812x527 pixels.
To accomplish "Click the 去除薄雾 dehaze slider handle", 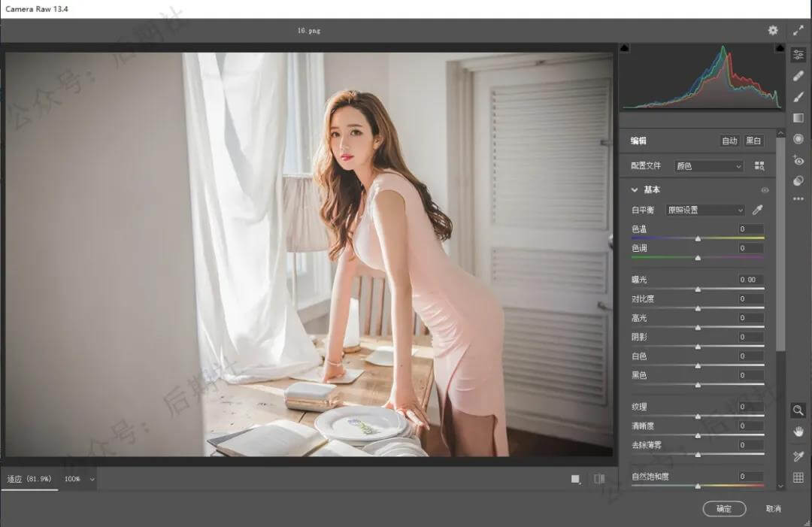I will coord(698,454).
